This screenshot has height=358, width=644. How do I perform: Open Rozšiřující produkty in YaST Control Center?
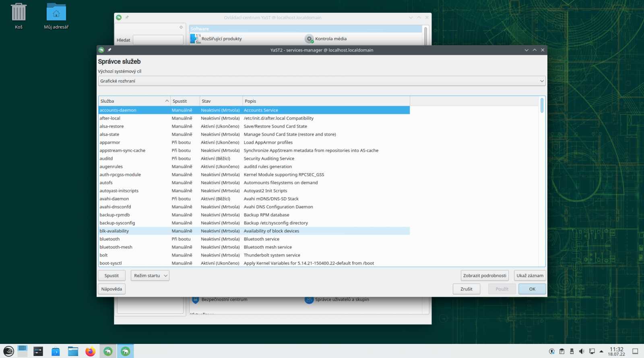click(216, 39)
